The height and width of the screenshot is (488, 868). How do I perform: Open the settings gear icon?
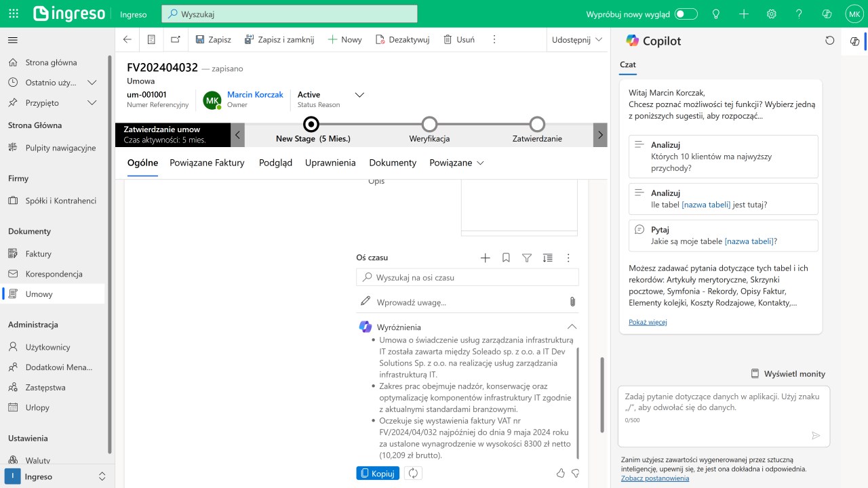771,14
